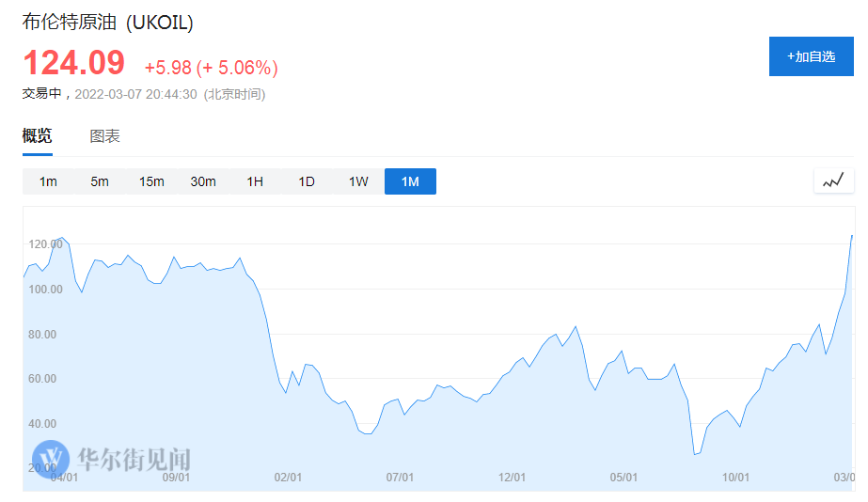Image resolution: width=868 pixels, height=502 pixels.
Task: Click the Wallstreetcn watermark logo
Action: [x=111, y=459]
